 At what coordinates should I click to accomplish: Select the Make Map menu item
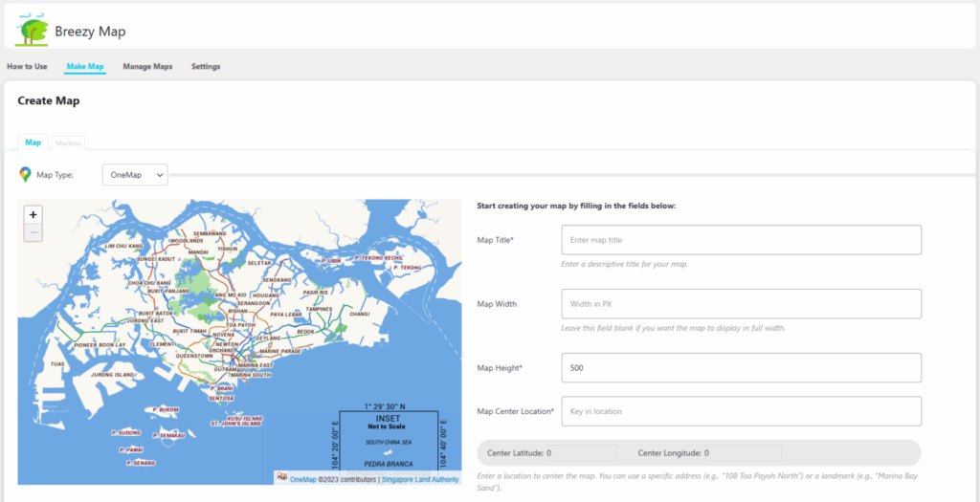click(x=85, y=67)
